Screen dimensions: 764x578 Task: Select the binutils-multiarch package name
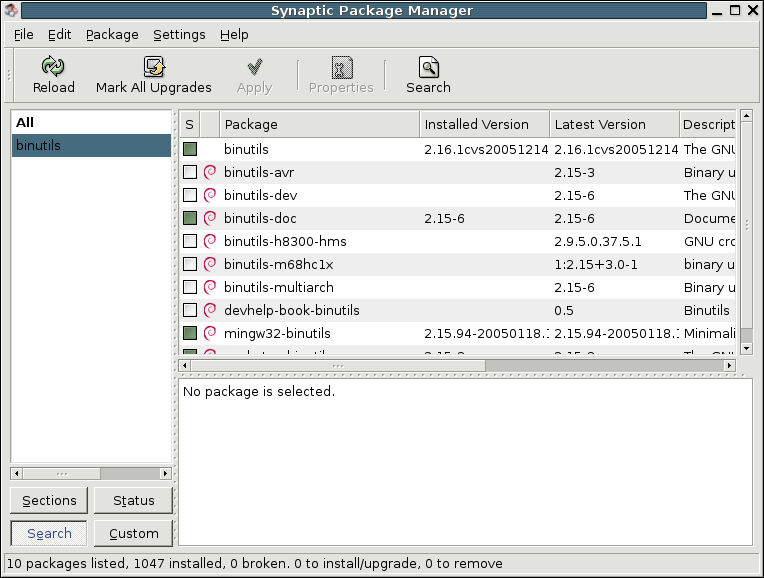pyautogui.click(x=279, y=287)
